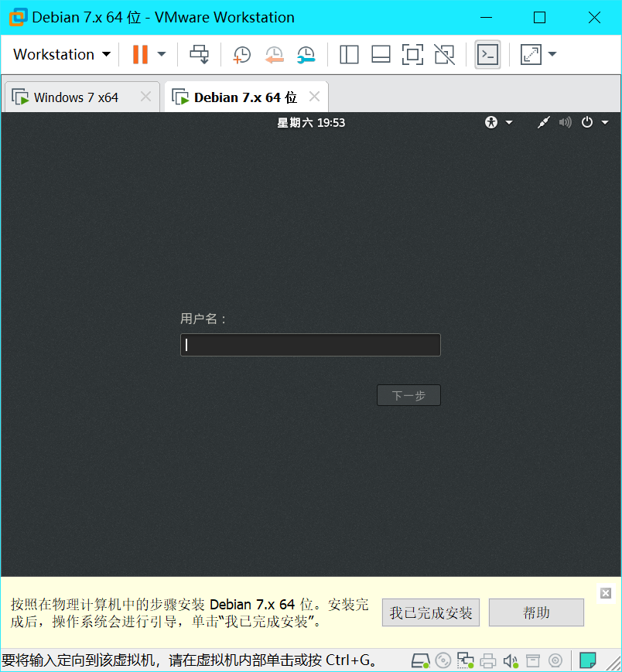
Task: Open the Snapshot Manager icon
Action: coord(306,54)
